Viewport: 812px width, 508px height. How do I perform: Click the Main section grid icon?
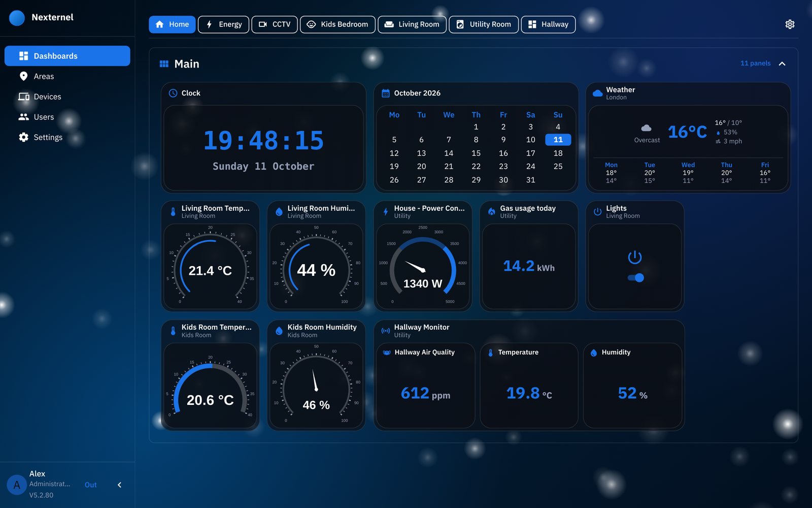[x=164, y=64]
